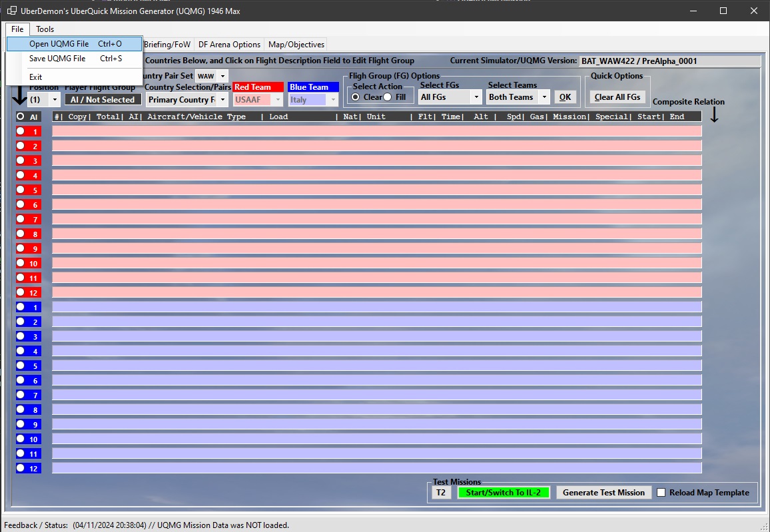
Task: Click blue flight group 11 description field
Action: [377, 453]
